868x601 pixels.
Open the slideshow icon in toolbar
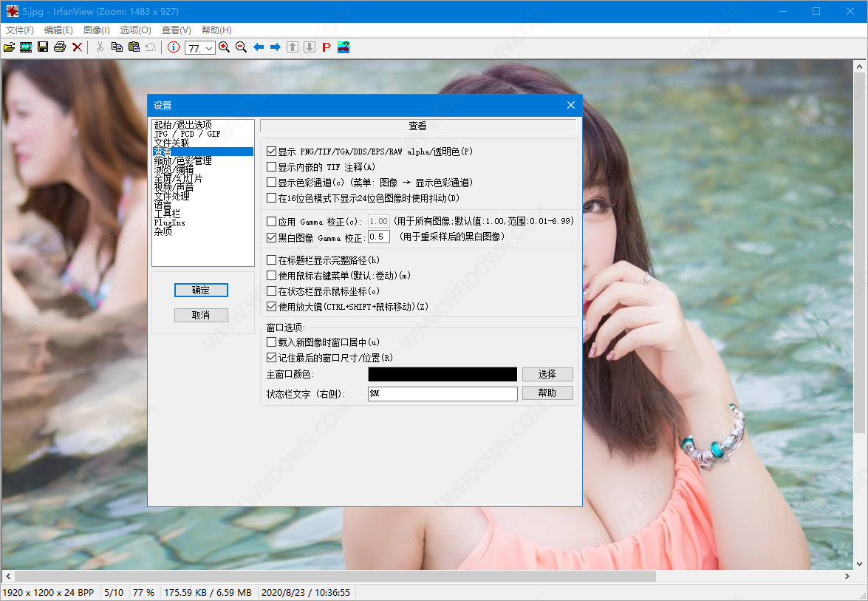26,47
